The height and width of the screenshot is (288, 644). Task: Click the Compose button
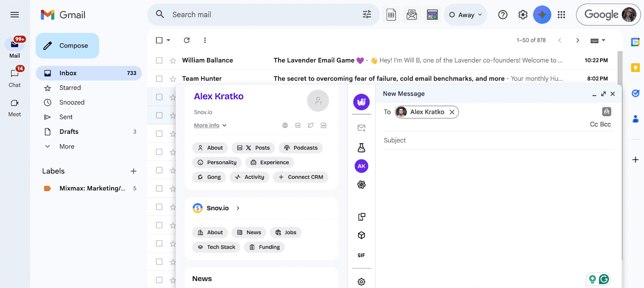(67, 46)
